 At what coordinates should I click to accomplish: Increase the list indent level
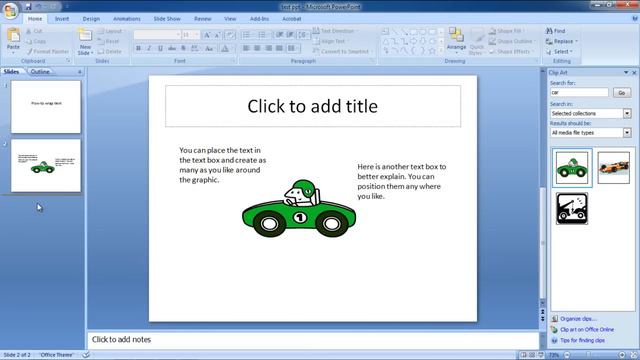[290, 35]
